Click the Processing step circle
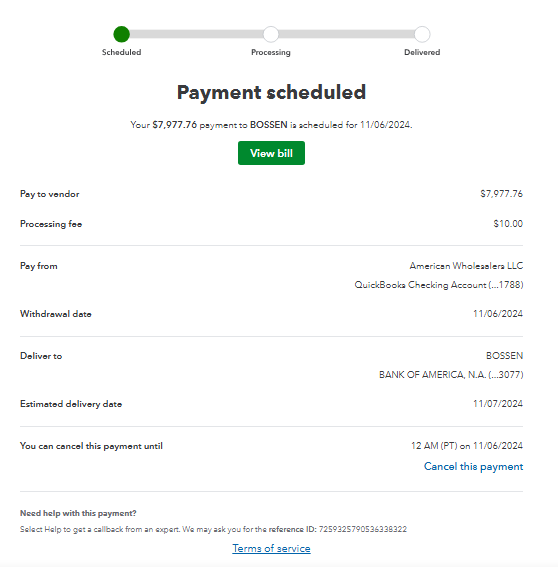 click(x=271, y=34)
